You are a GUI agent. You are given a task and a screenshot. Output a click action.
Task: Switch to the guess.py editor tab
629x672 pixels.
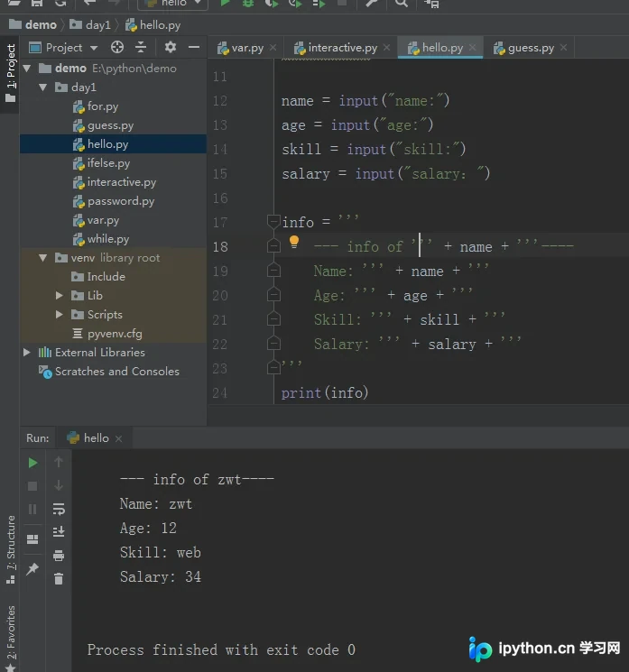point(531,48)
